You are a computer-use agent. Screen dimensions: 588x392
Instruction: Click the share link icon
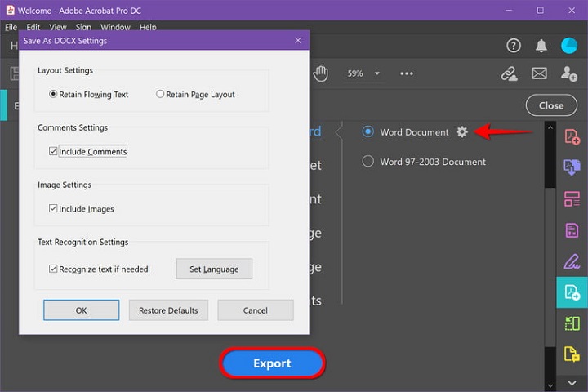click(x=509, y=73)
